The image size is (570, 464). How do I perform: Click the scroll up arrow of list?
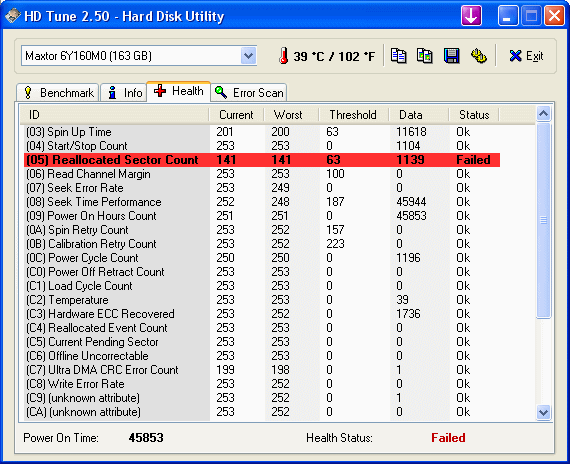point(543,114)
